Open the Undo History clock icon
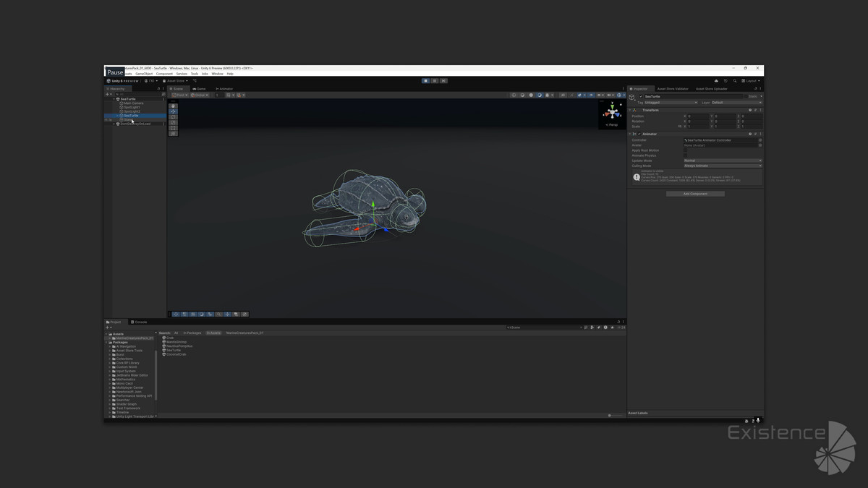 (726, 81)
